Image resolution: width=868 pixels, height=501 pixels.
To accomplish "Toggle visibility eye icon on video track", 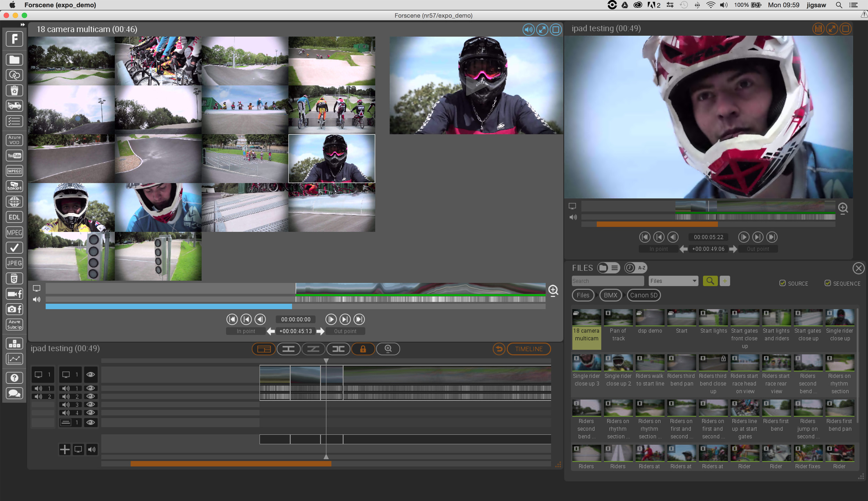I will pos(90,374).
